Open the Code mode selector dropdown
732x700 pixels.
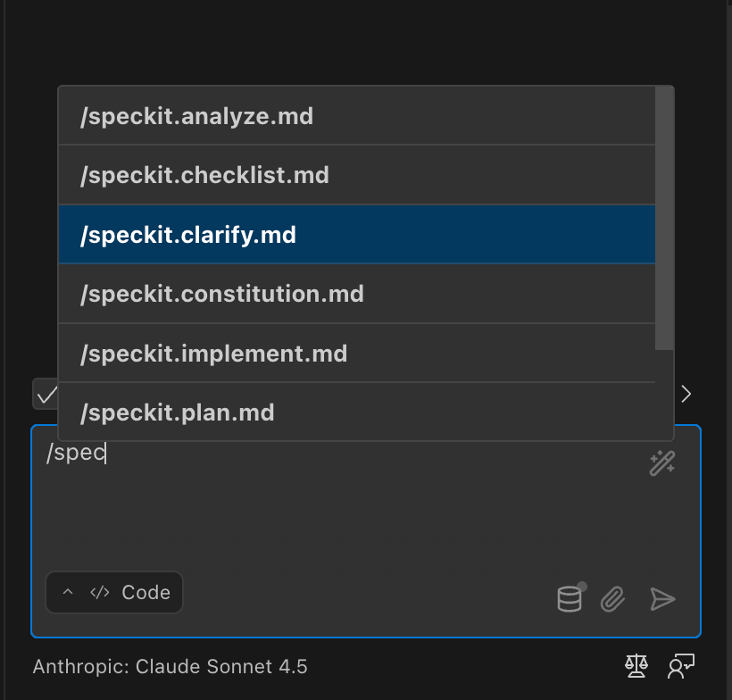tap(114, 592)
